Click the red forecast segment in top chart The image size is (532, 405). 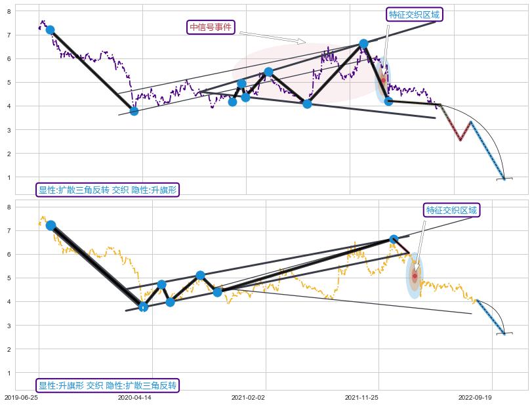pyautogui.click(x=451, y=123)
